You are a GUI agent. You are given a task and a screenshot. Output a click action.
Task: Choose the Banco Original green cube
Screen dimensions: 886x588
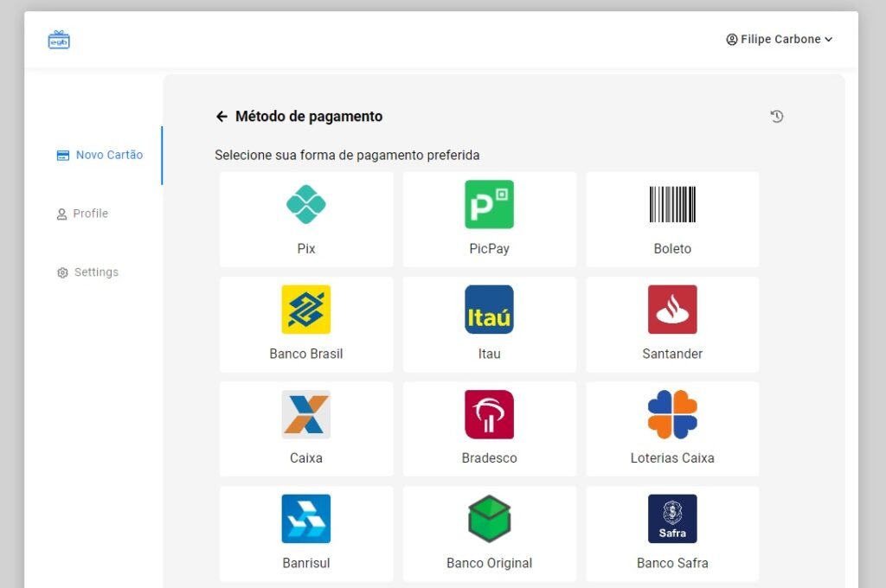[489, 519]
